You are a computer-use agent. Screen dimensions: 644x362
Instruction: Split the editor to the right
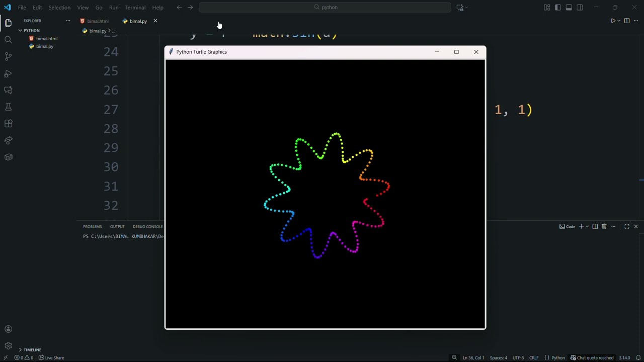[x=627, y=21]
